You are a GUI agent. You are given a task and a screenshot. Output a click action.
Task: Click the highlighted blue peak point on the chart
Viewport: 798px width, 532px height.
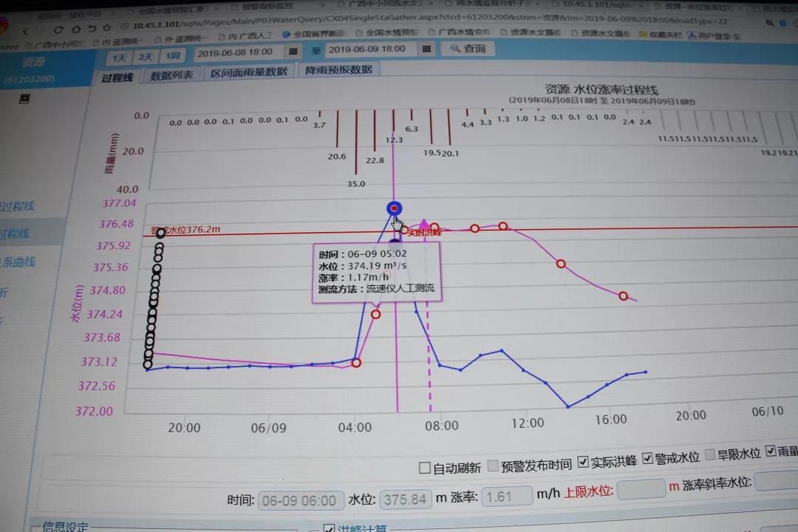(x=394, y=208)
